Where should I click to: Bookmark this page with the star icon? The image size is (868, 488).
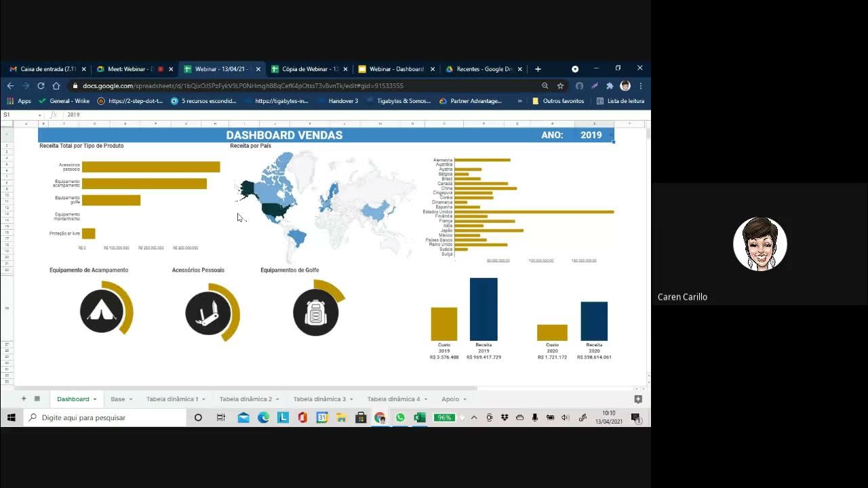pyautogui.click(x=560, y=86)
